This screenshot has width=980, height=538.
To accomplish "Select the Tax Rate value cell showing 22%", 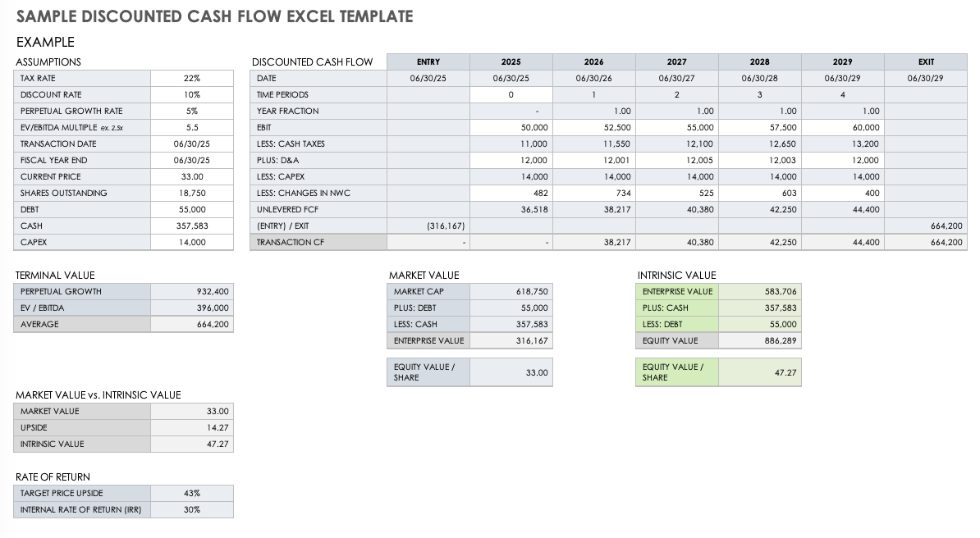I will [192, 78].
